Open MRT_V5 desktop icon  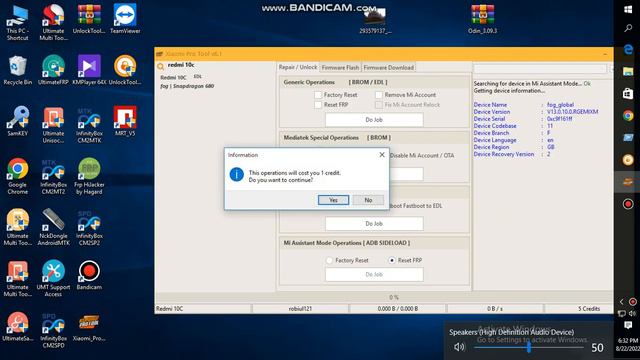pyautogui.click(x=125, y=121)
